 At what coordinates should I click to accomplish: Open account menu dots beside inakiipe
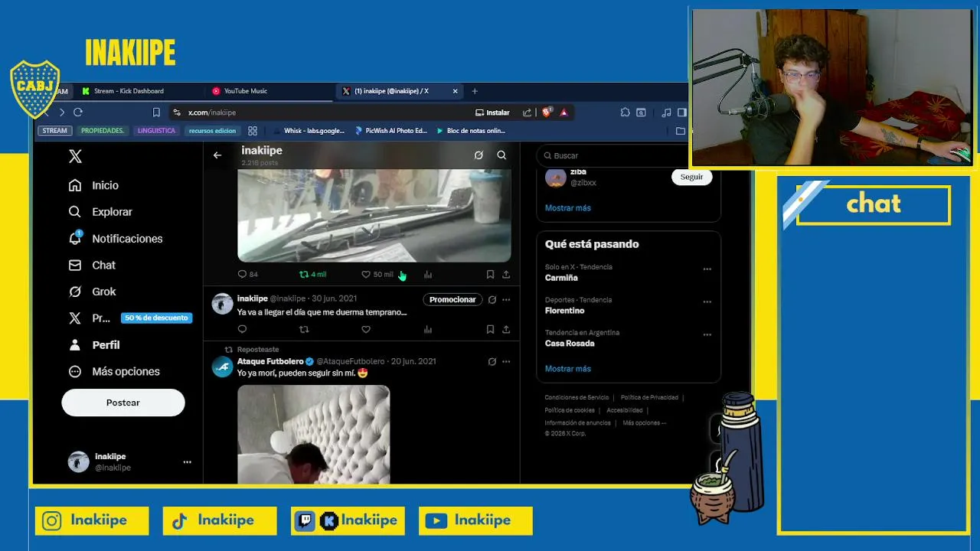point(187,462)
